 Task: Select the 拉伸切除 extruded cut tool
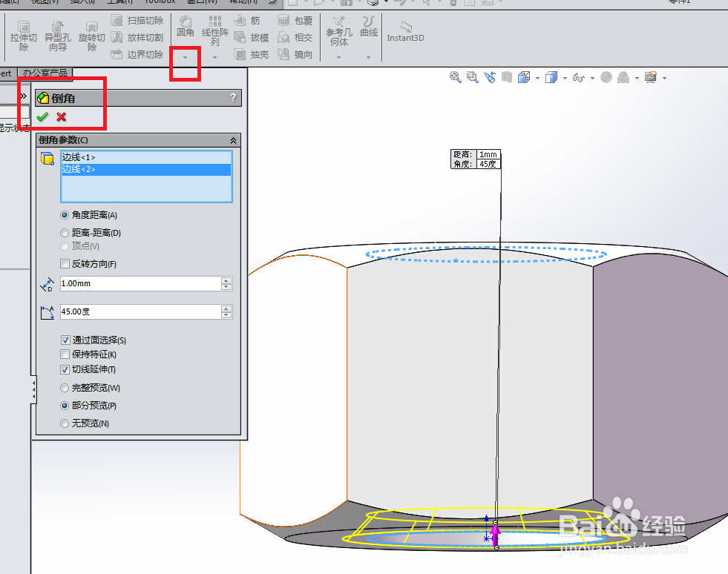23,36
